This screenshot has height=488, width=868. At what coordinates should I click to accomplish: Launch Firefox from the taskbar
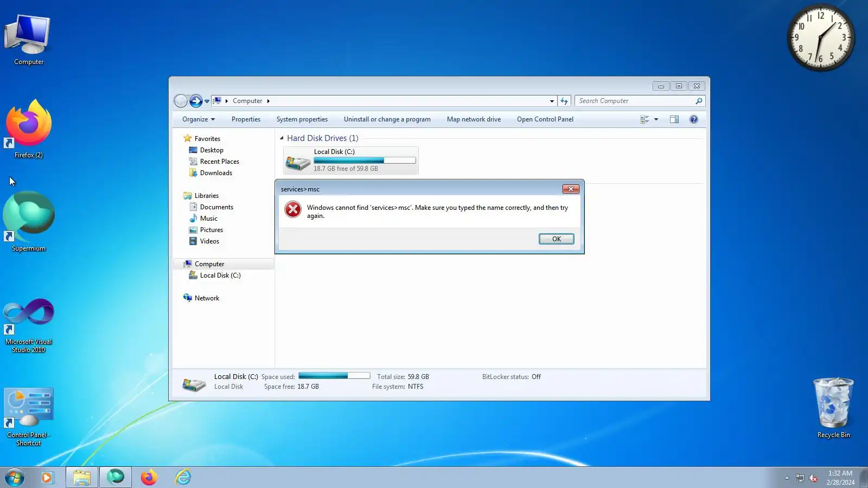coord(149,478)
